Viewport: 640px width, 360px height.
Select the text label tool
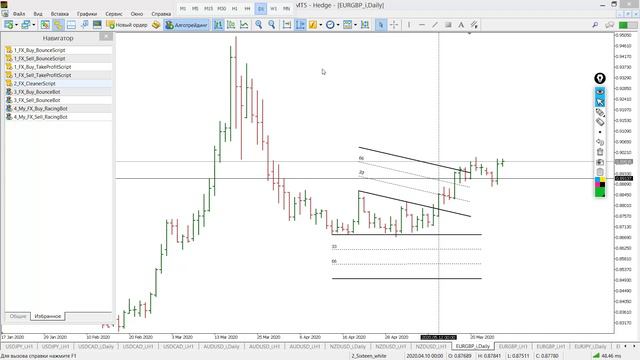click(x=461, y=25)
